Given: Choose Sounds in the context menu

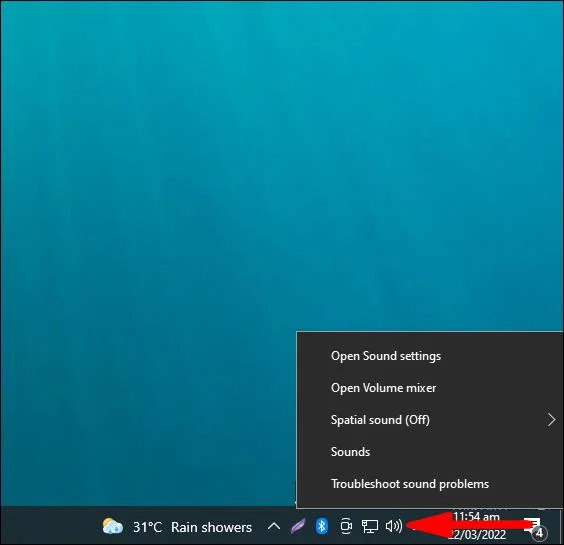Looking at the screenshot, I should [x=429, y=452].
